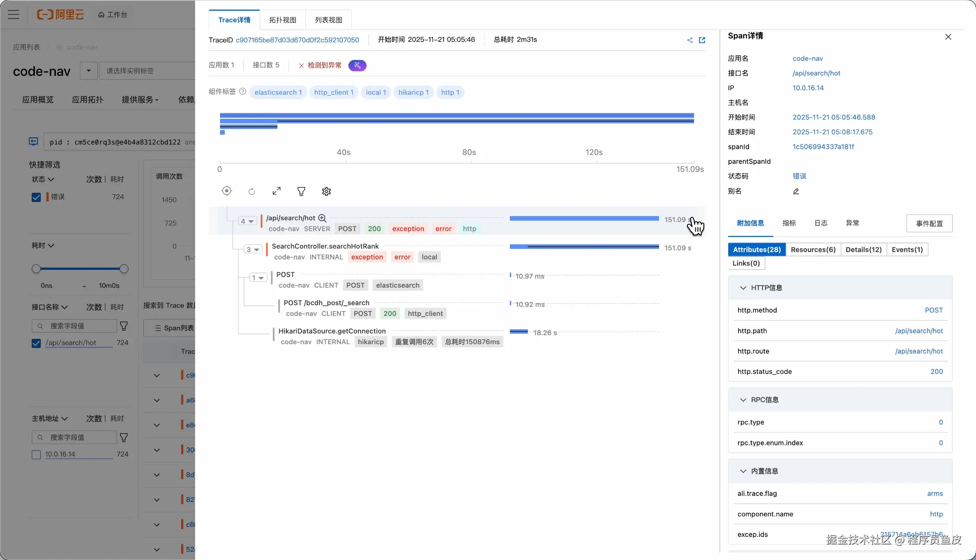Click the refresh icon in span toolbar
The height and width of the screenshot is (560, 976).
[x=251, y=191]
